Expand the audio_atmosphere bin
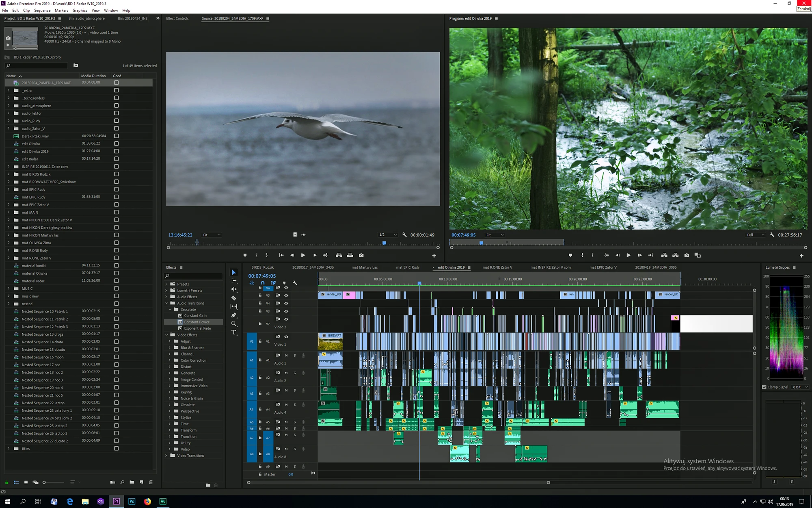This screenshot has height=508, width=812. click(9, 106)
